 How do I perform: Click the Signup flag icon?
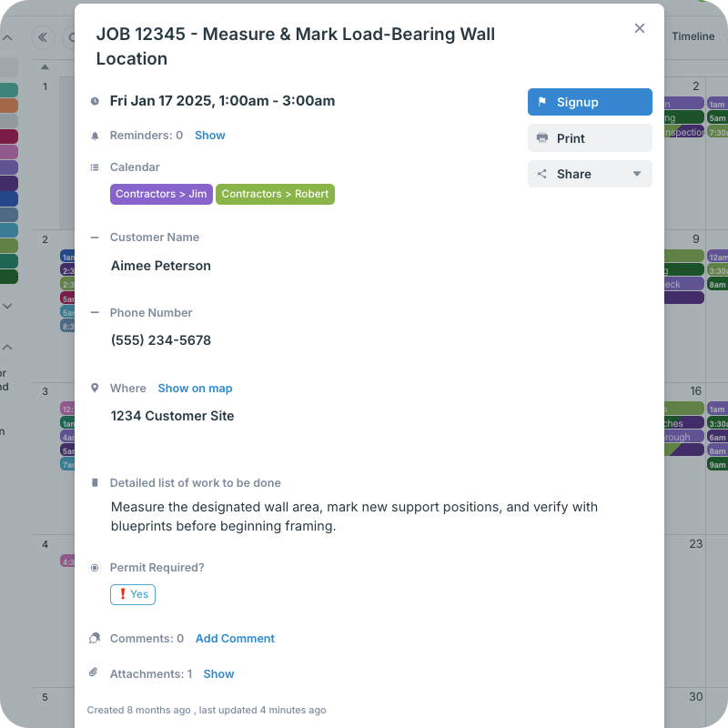[542, 102]
